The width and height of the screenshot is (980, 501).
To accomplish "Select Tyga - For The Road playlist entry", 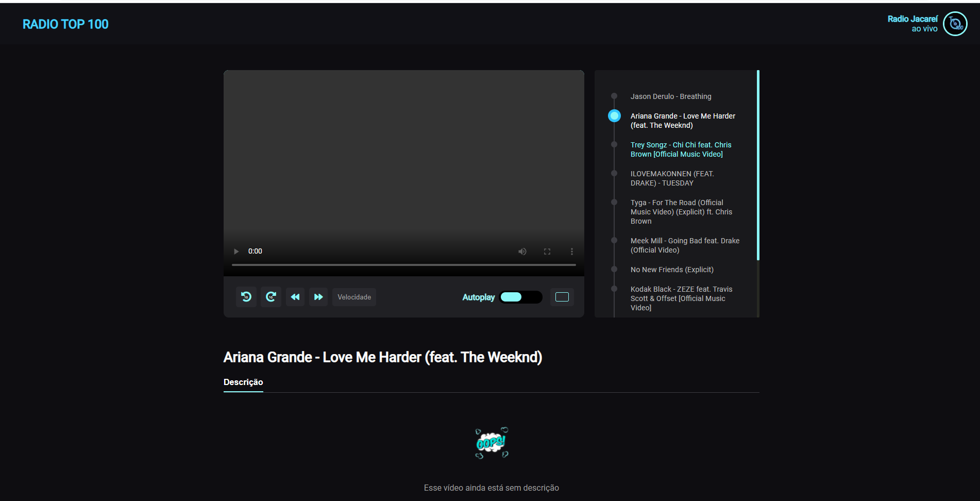I will pyautogui.click(x=682, y=212).
